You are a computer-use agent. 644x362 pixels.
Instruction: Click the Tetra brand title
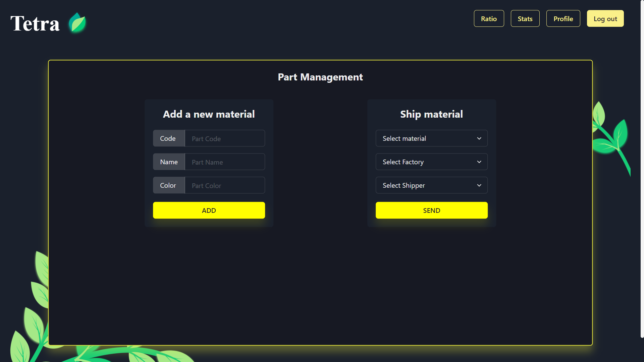tap(35, 23)
